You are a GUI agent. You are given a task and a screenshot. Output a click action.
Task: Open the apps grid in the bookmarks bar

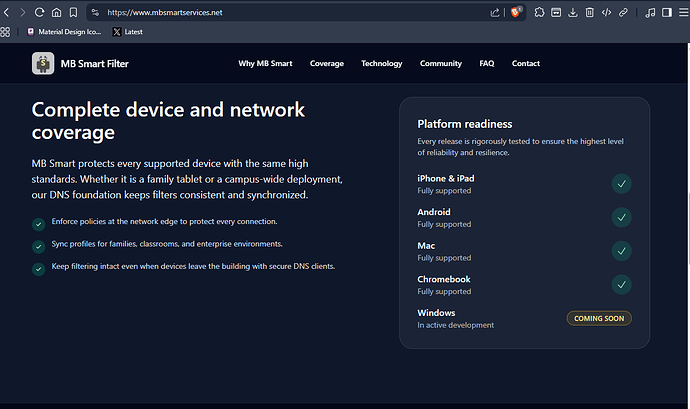point(5,32)
